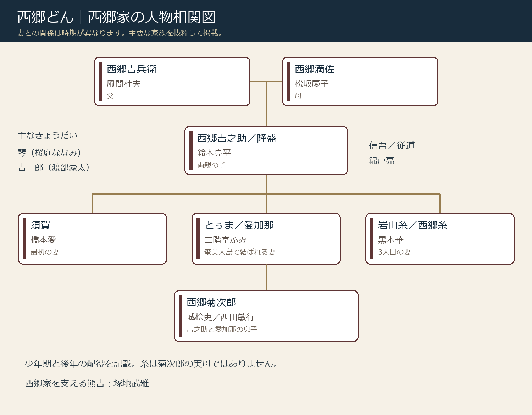532x415 pixels.
Task: Click the name 信吾／従道
Action: click(392, 145)
